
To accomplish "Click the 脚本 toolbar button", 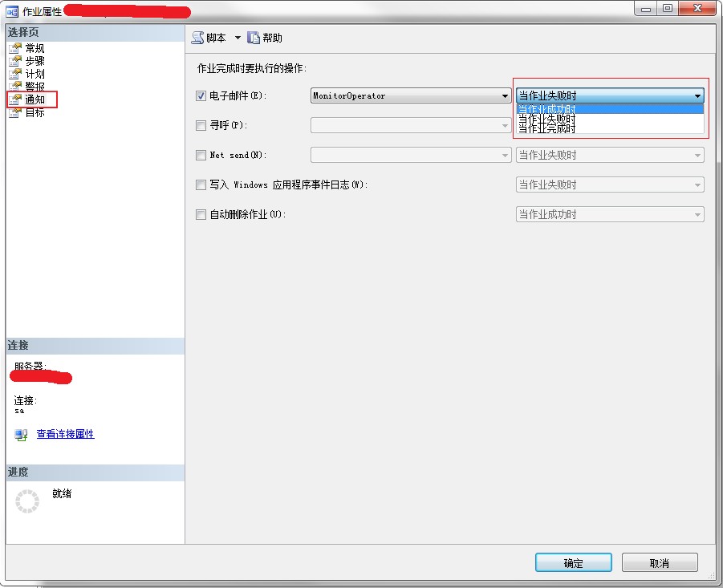I will pos(209,38).
